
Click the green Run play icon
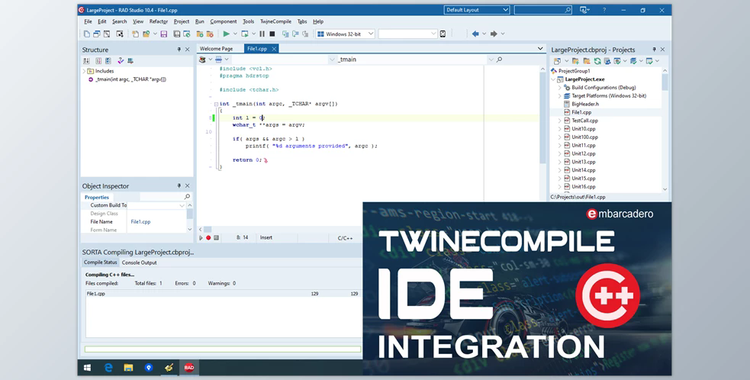(x=226, y=34)
